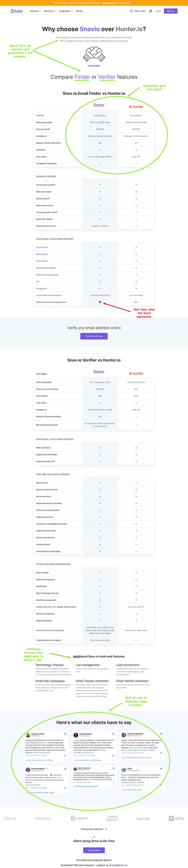Click the Email Verifier extension heading

pyautogui.click(x=132, y=681)
